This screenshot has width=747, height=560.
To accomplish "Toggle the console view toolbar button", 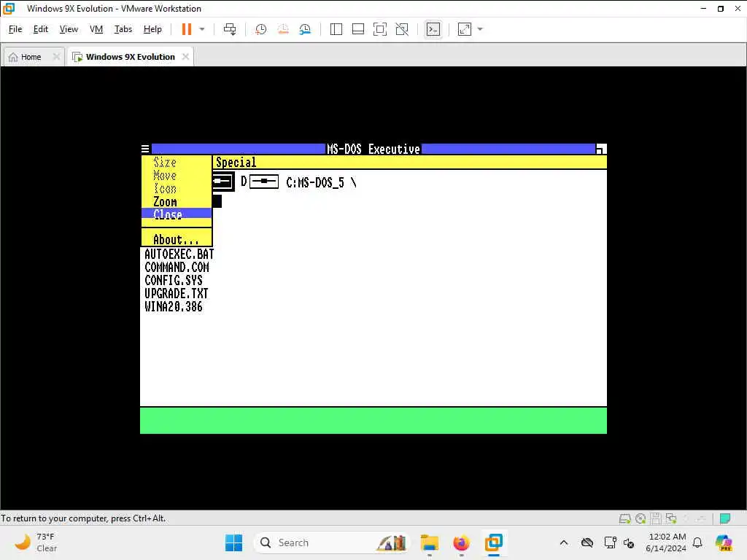I will pos(433,29).
